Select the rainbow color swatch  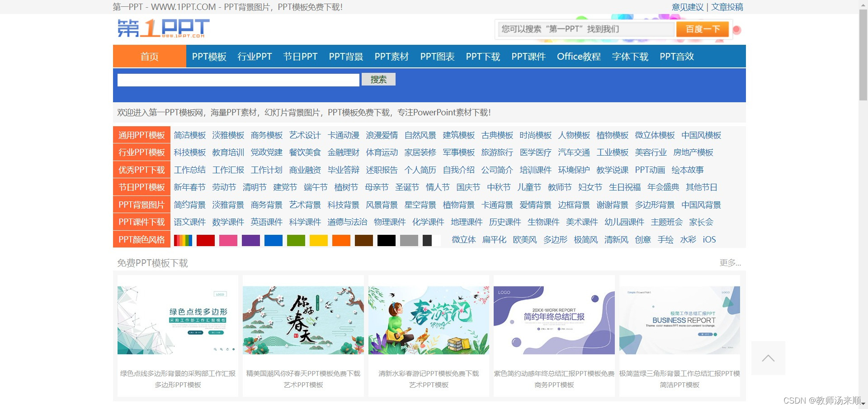(x=183, y=240)
